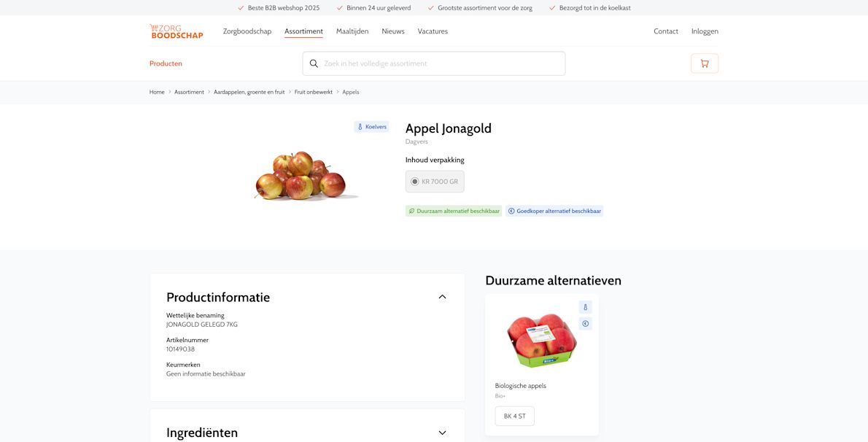
Task: Expand the Ingrediënten section
Action: (442, 432)
